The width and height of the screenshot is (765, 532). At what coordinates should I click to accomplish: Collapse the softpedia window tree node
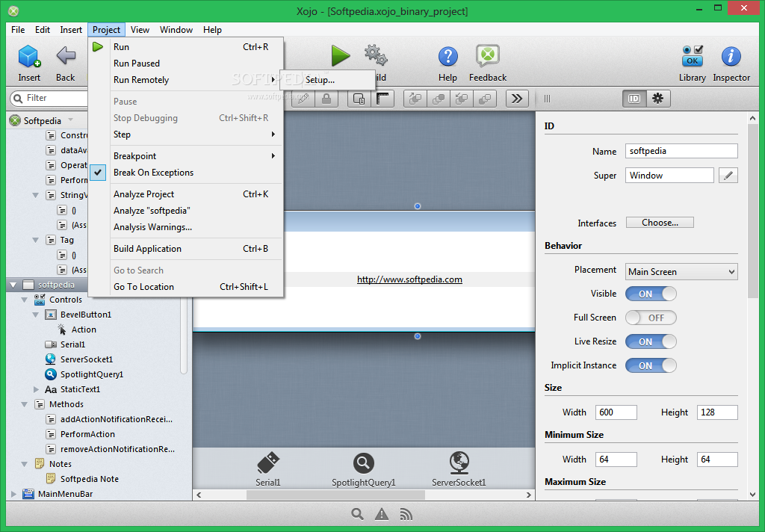click(13, 285)
